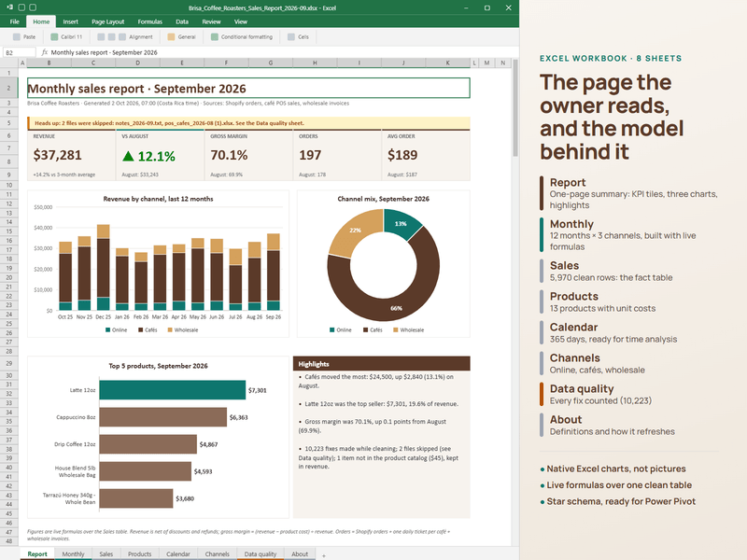
Task: Click the 'Star schema, ready for Power Pivot' bullet
Action: pyautogui.click(x=618, y=501)
